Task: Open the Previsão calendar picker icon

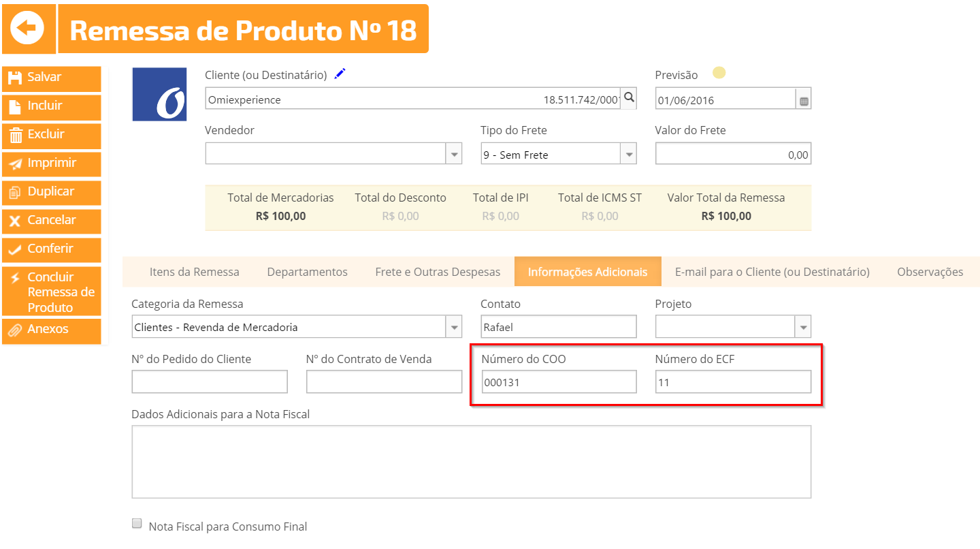Action: (x=804, y=100)
